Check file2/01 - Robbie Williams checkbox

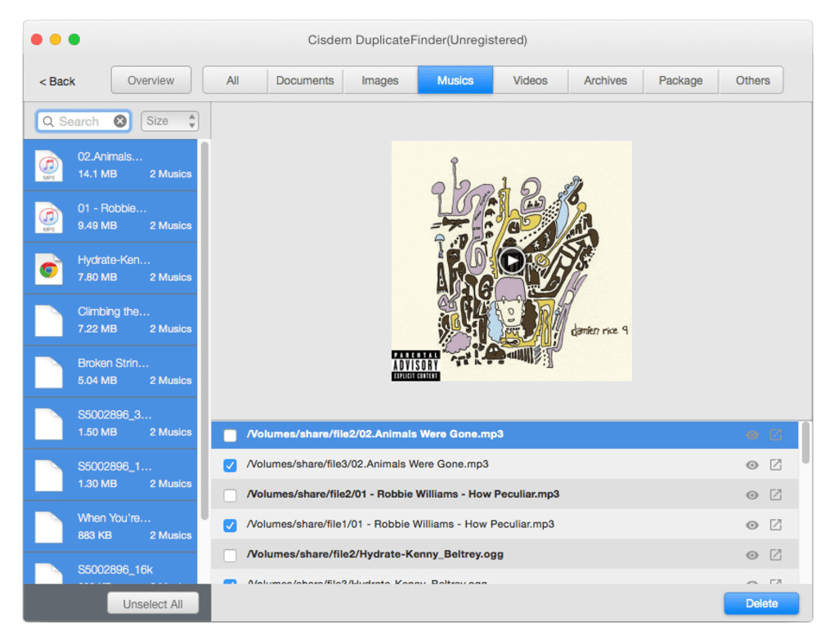click(x=230, y=495)
